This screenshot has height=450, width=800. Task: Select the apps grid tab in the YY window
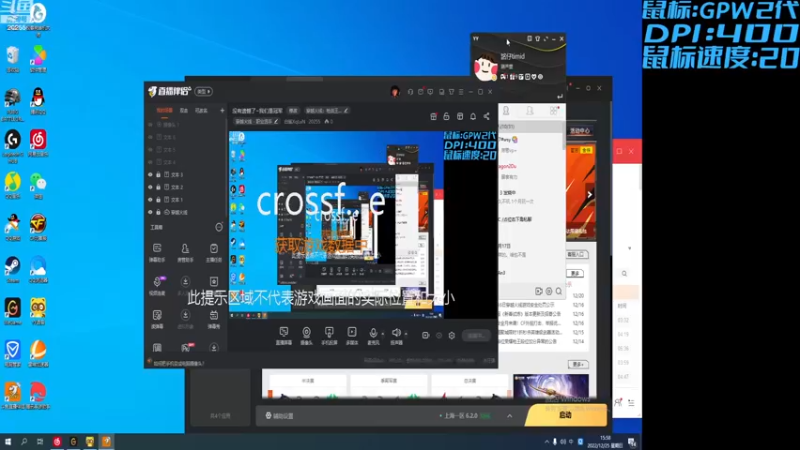click(x=554, y=111)
